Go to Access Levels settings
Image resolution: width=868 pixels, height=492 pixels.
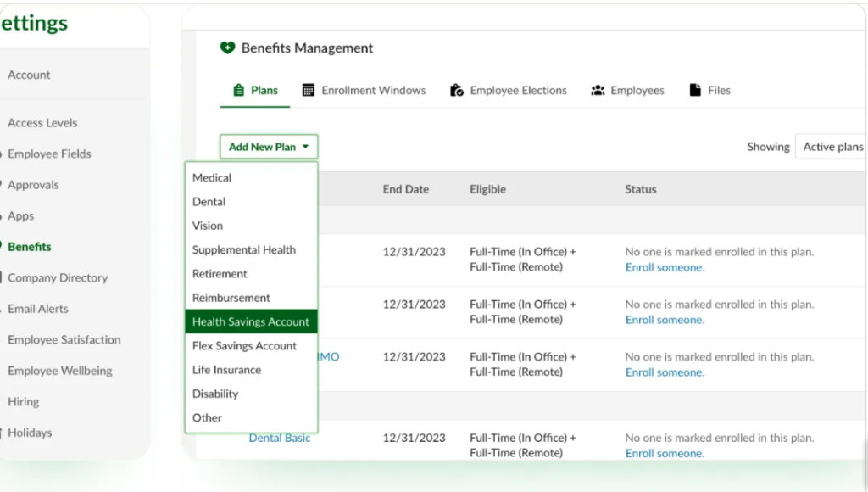tap(42, 123)
